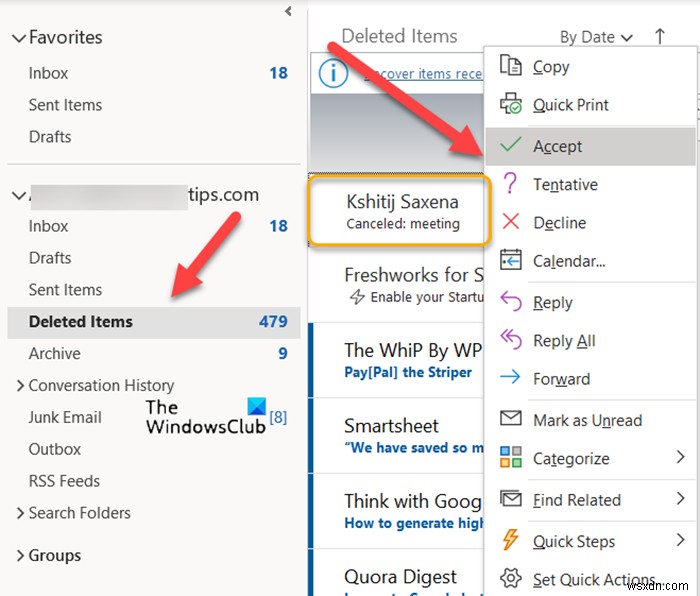Open the account Inbox folder with 18 unread
700x596 pixels.
(154, 226)
